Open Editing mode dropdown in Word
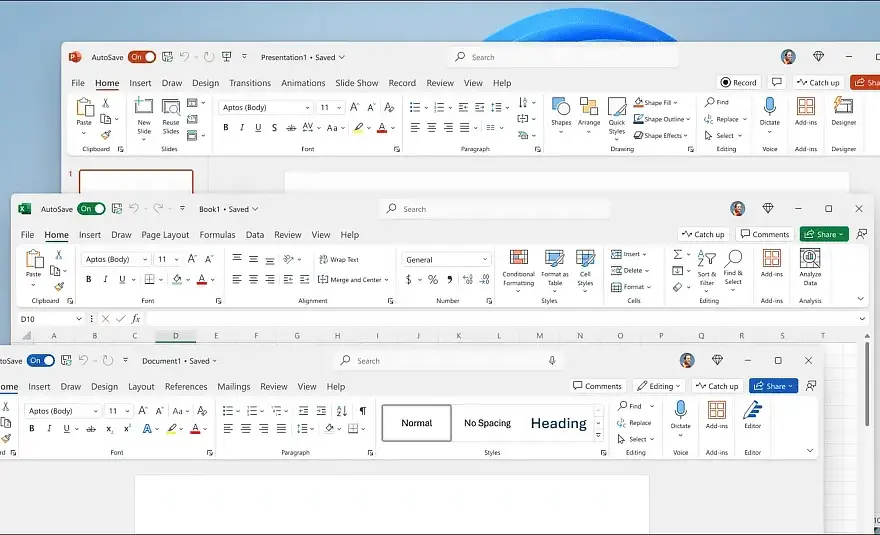880x535 pixels. click(659, 386)
